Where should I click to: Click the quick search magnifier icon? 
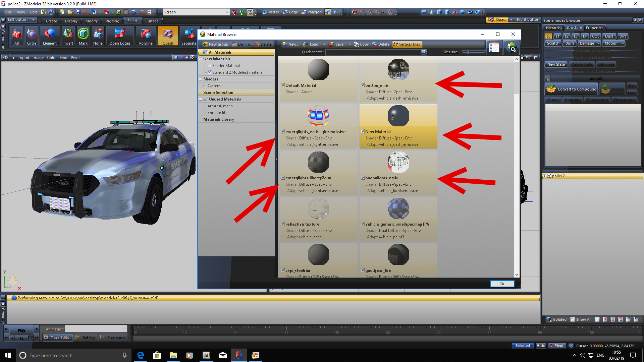424,52
